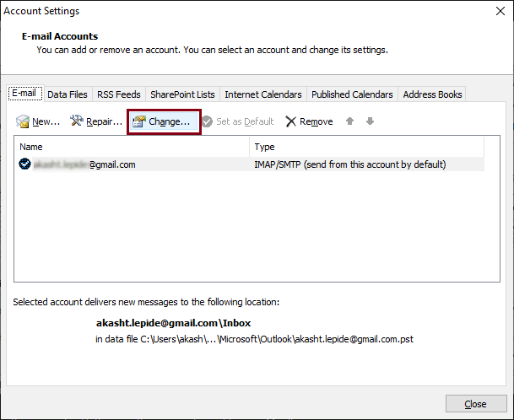Image resolution: width=514 pixels, height=420 pixels.
Task: Click the Name column header
Action: (132, 147)
